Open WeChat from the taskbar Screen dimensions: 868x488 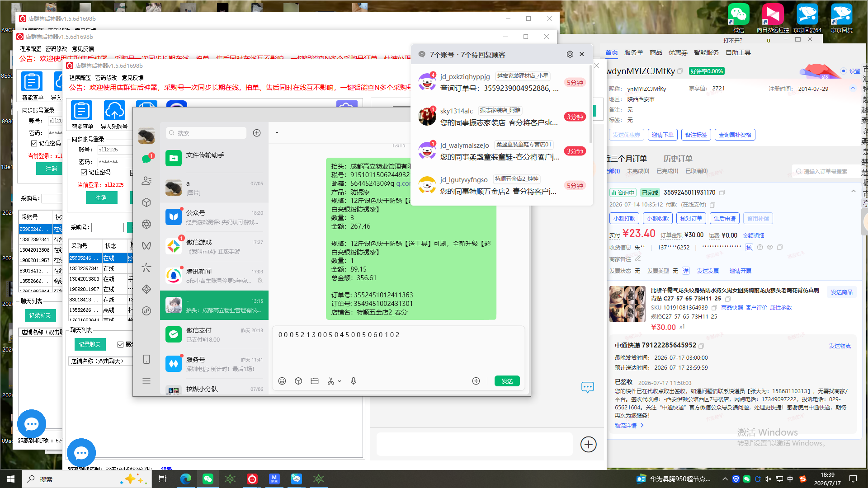(208, 479)
